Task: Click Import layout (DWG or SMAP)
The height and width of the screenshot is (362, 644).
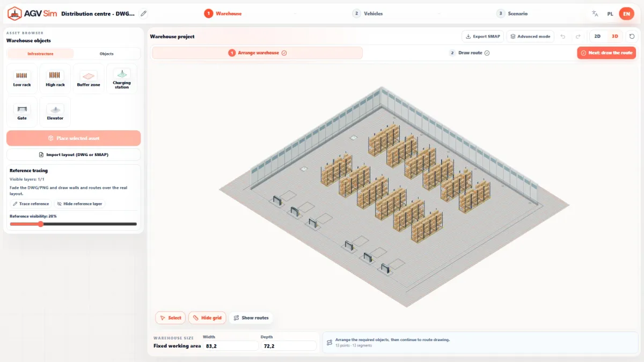Action: [74, 154]
